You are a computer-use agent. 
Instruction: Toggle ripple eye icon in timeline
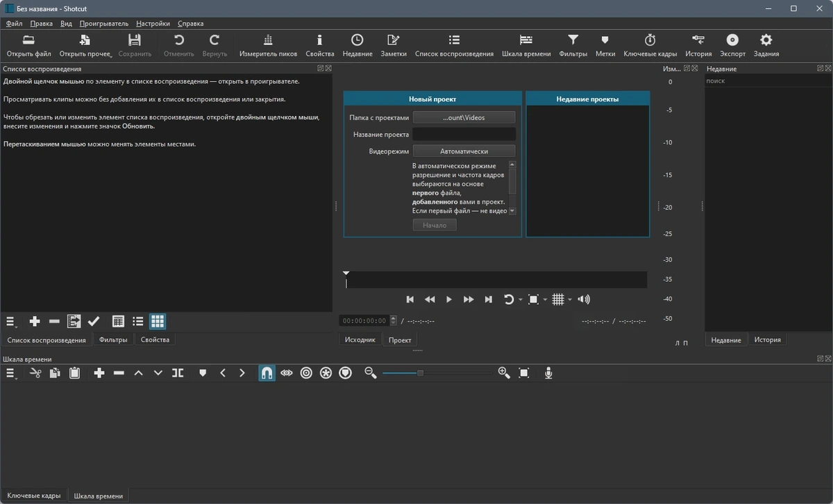(x=287, y=373)
